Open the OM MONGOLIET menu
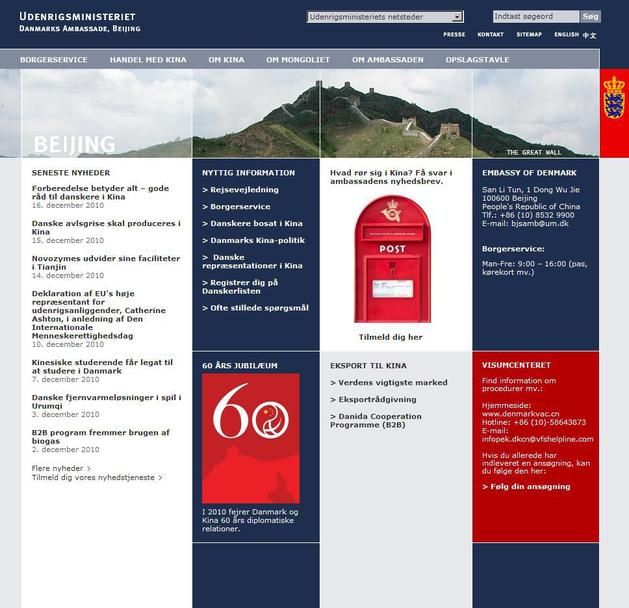 (298, 60)
